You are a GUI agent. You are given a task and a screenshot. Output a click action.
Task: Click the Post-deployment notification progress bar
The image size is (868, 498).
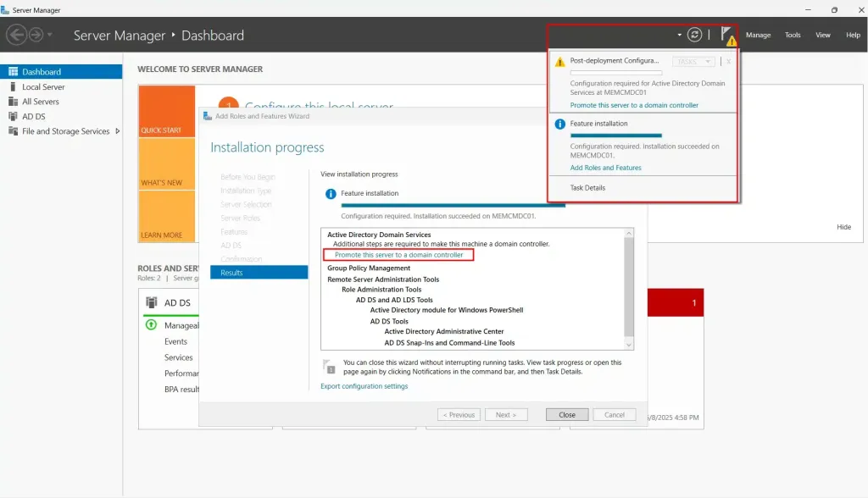point(615,73)
